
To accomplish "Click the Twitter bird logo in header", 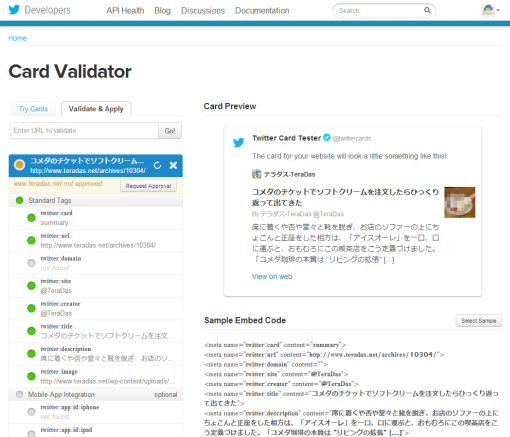I will pyautogui.click(x=14, y=10).
